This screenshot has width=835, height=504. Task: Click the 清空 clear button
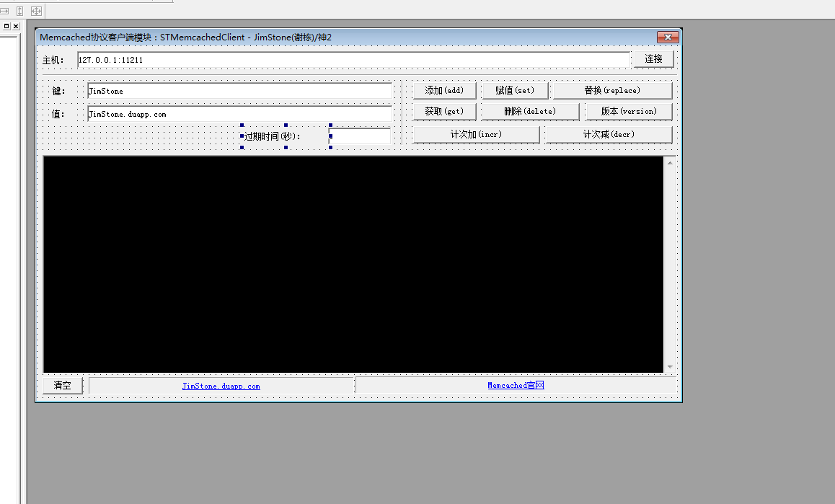point(63,385)
